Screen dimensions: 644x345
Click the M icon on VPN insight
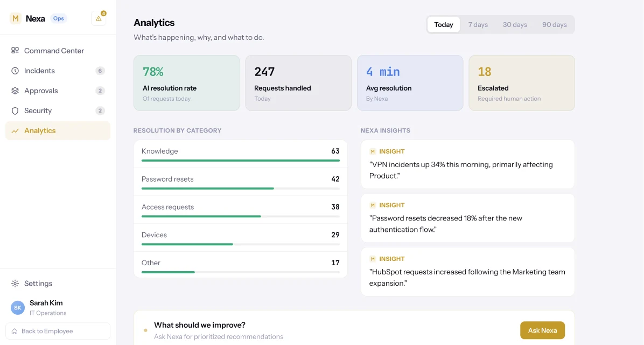[373, 151]
